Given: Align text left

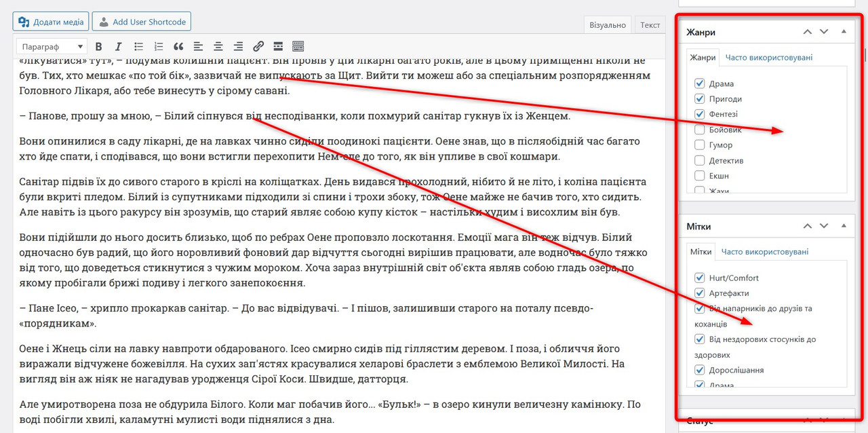Looking at the screenshot, I should click(x=198, y=47).
